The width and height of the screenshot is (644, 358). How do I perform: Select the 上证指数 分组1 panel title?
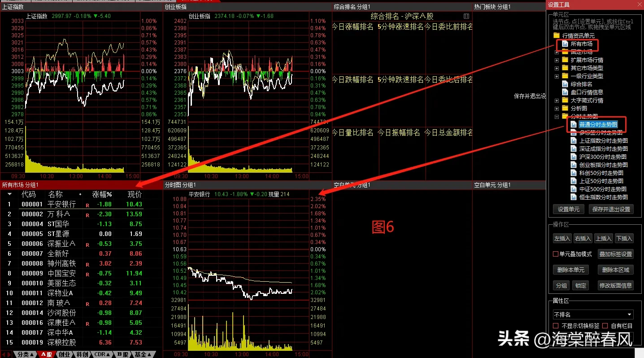click(13, 7)
